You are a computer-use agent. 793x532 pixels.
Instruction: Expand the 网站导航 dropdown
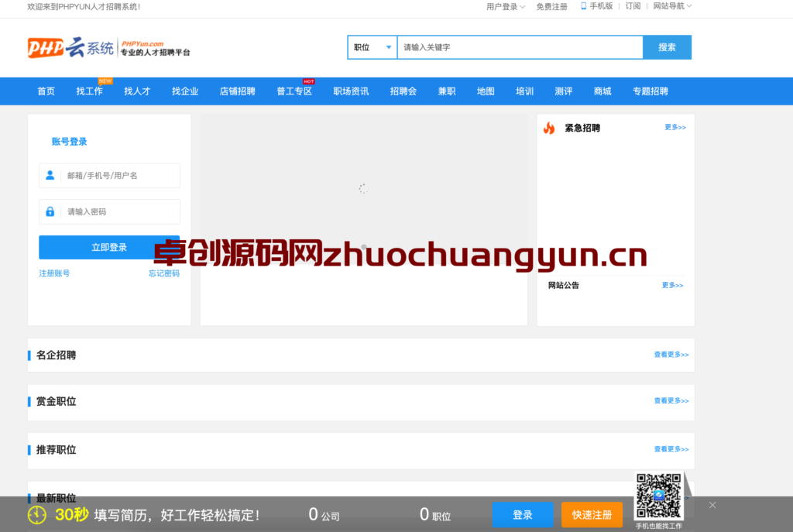click(672, 6)
